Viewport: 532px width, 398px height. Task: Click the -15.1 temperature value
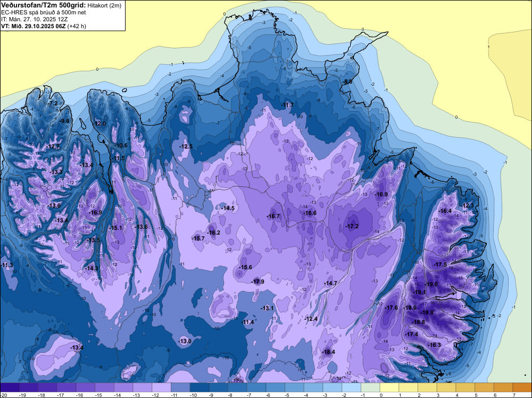coord(115,228)
